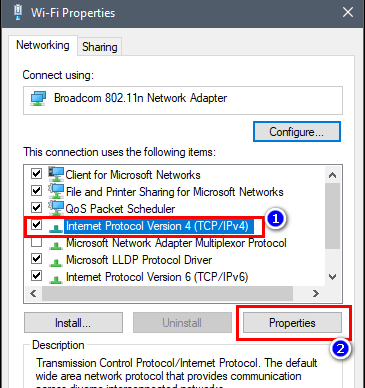The width and height of the screenshot is (365, 388).
Task: Open the Properties button
Action: (x=292, y=323)
